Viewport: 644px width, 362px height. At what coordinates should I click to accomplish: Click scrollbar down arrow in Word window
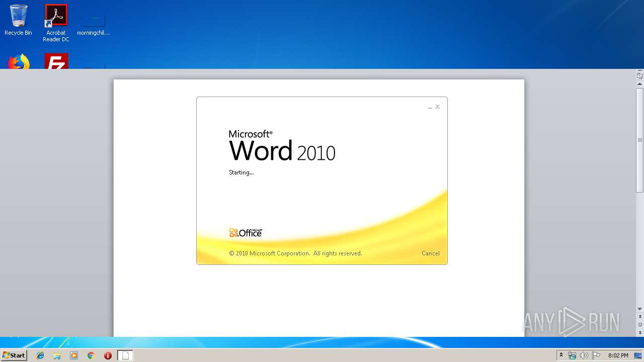coord(640,309)
